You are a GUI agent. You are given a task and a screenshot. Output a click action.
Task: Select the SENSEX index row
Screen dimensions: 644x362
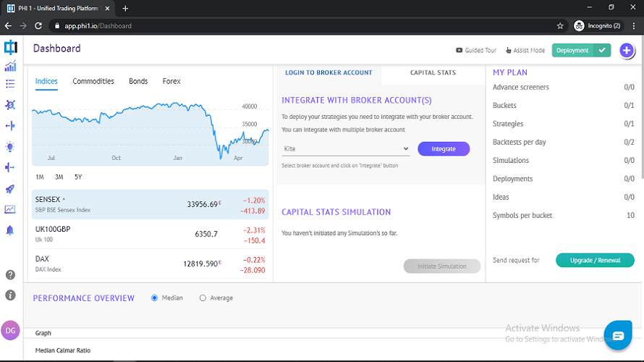click(150, 205)
